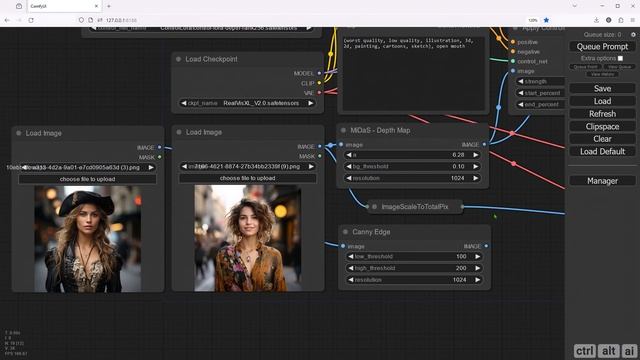Screen dimensions: 640x360
Task: Open the browser hamburger menu
Action: tap(633, 20)
